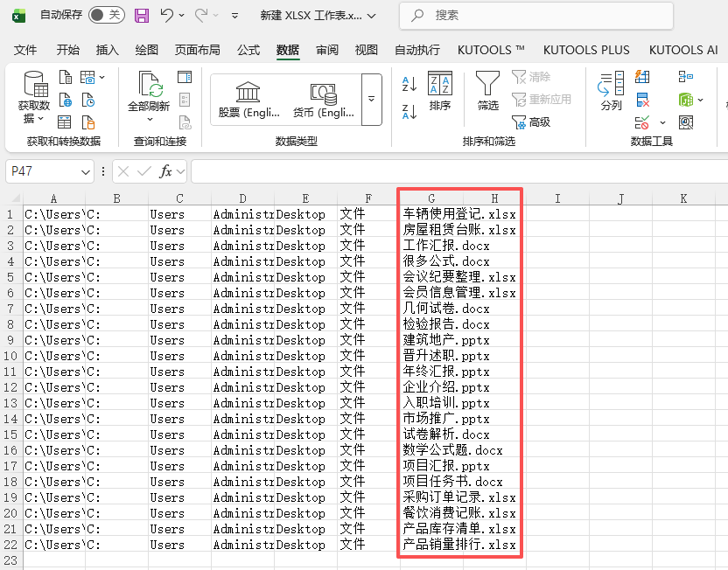The image size is (728, 570).
Task: Open the Formulas (公式) ribbon tab
Action: click(x=247, y=50)
